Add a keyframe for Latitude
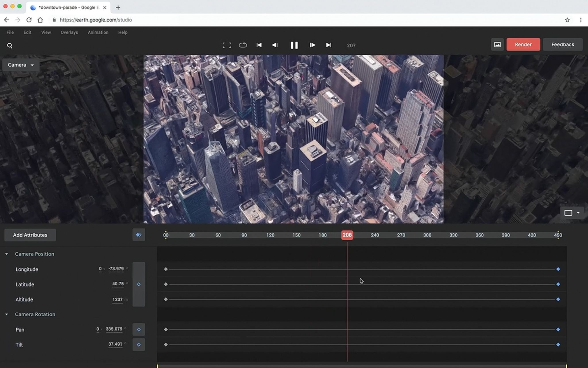Screen dimensions: 588x368 click(139, 284)
